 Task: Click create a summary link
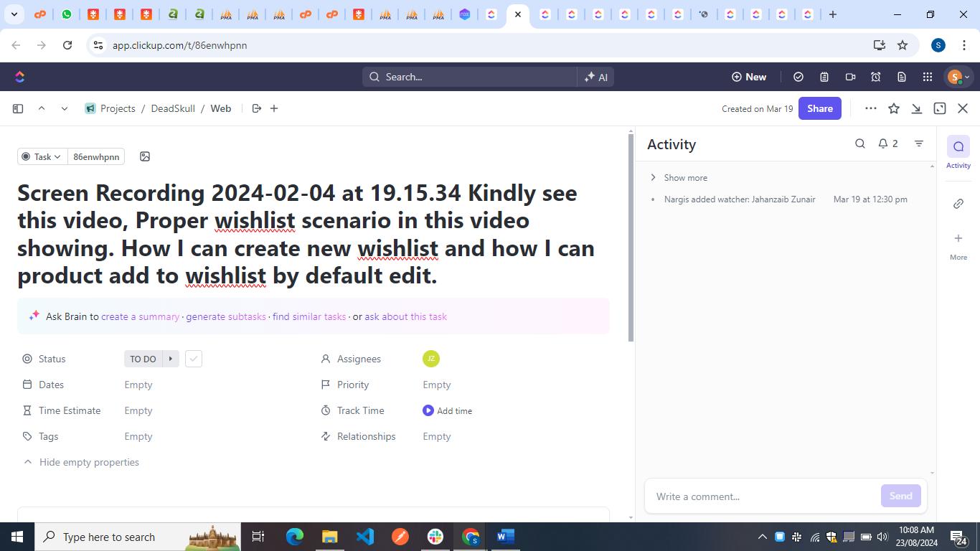tap(140, 316)
